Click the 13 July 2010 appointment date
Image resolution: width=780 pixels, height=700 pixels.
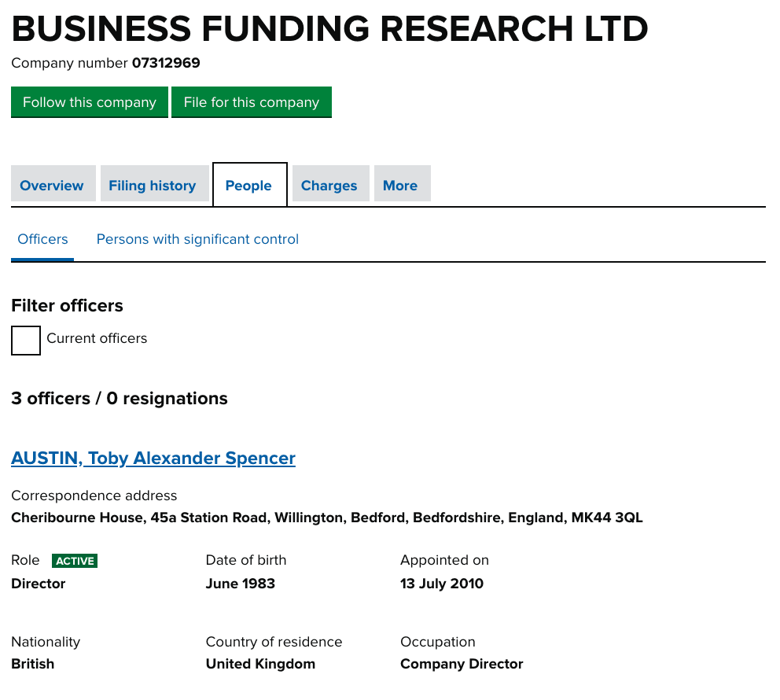442,584
